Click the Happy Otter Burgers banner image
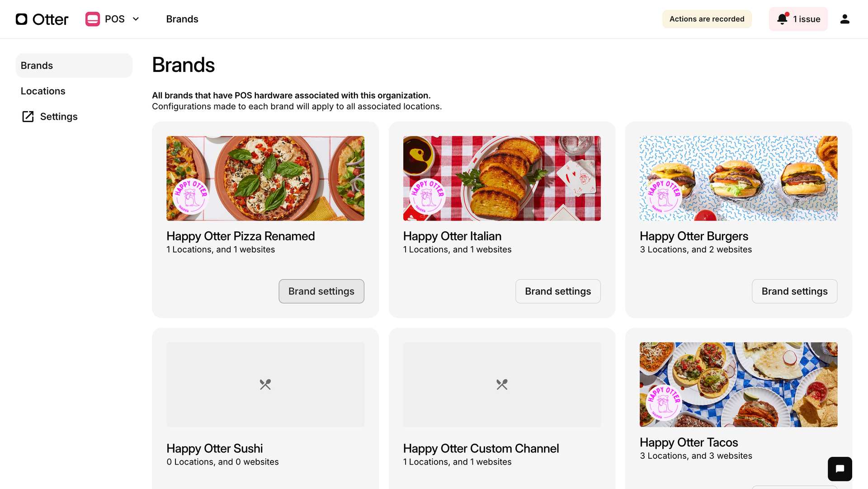This screenshot has width=868, height=489. [738, 179]
